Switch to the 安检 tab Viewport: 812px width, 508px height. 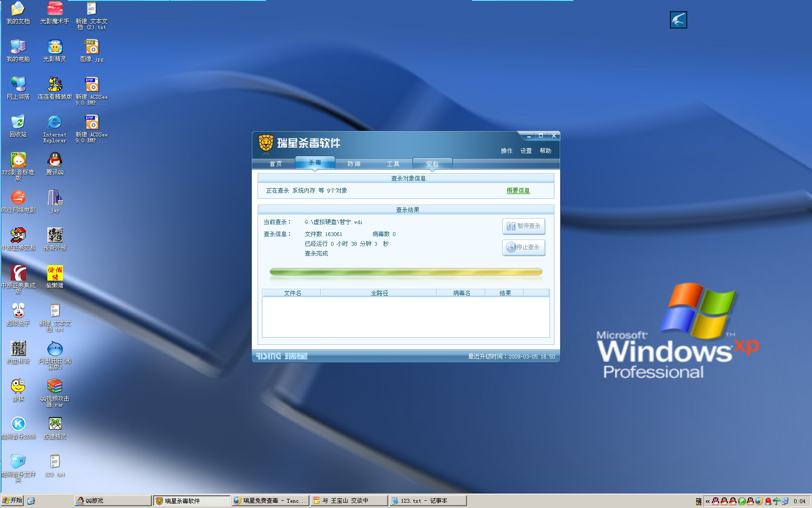pyautogui.click(x=432, y=164)
